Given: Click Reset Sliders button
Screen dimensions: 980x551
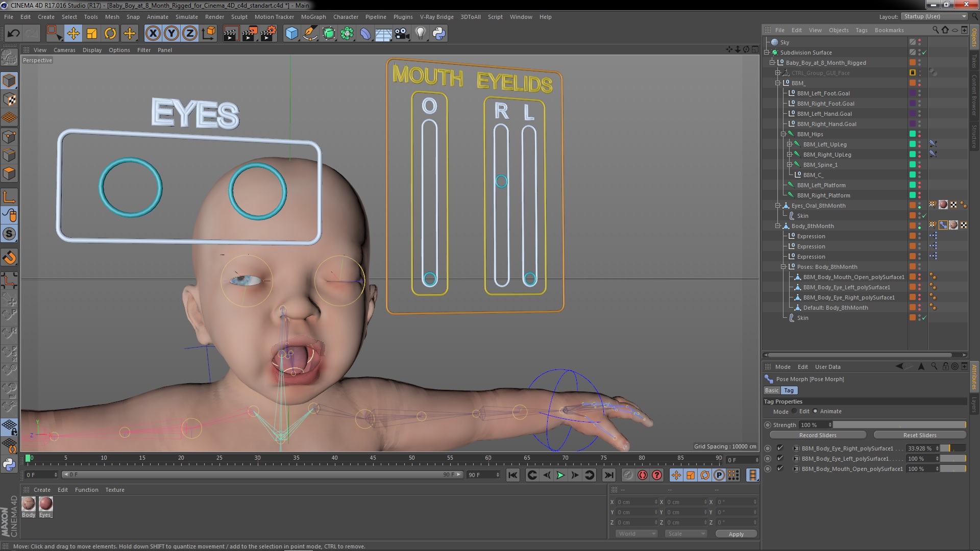Looking at the screenshot, I should [x=920, y=435].
